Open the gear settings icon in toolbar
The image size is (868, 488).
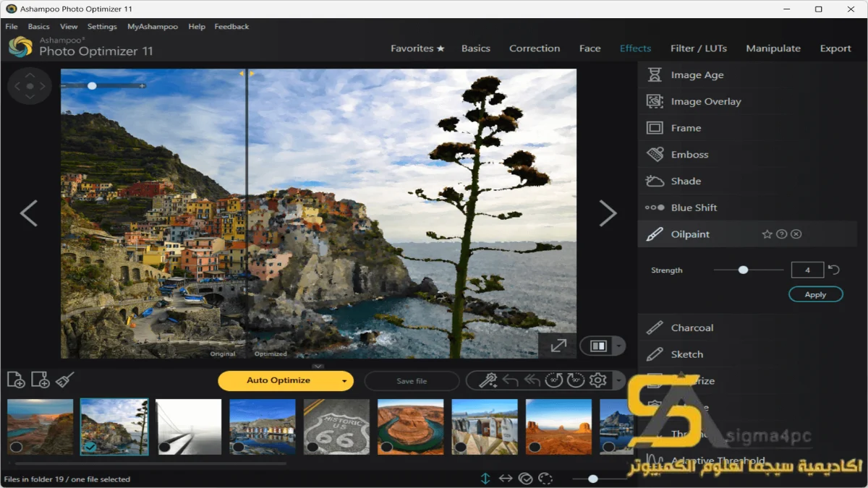[597, 380]
